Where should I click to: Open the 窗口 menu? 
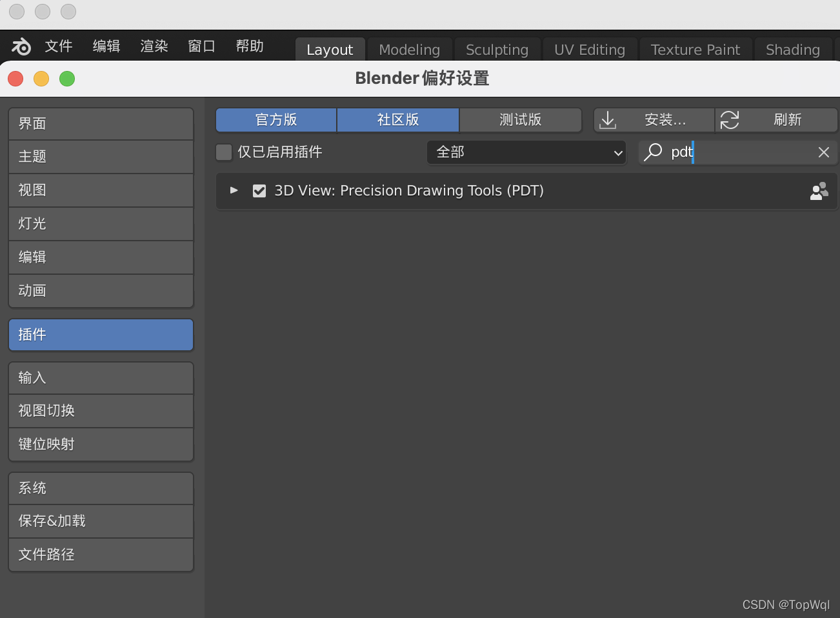coord(201,46)
